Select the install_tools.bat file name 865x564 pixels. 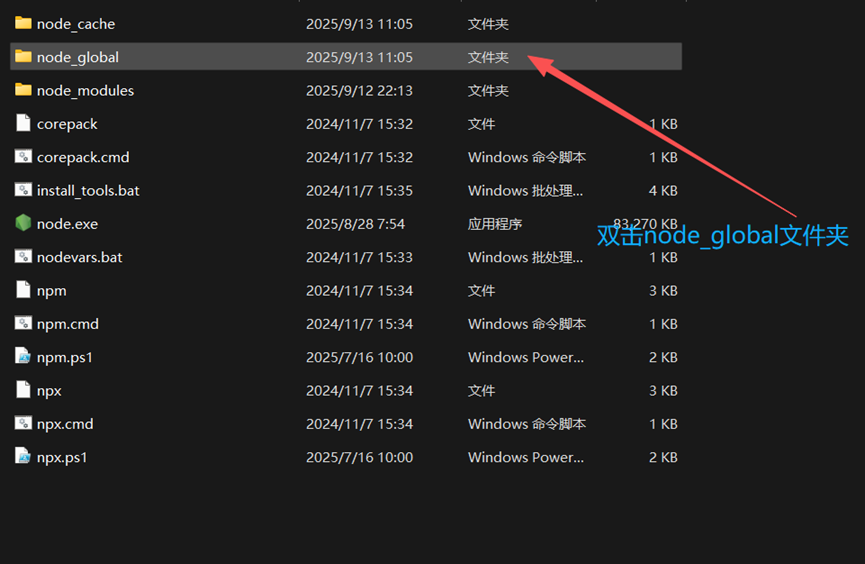(88, 191)
